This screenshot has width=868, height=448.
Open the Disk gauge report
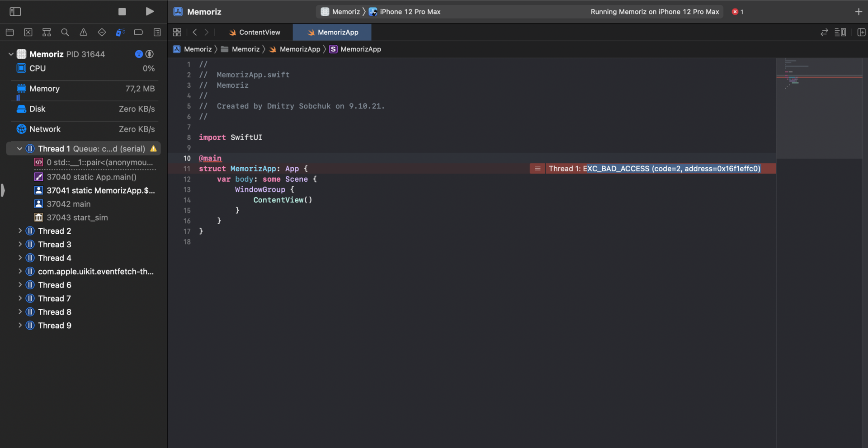click(x=85, y=109)
